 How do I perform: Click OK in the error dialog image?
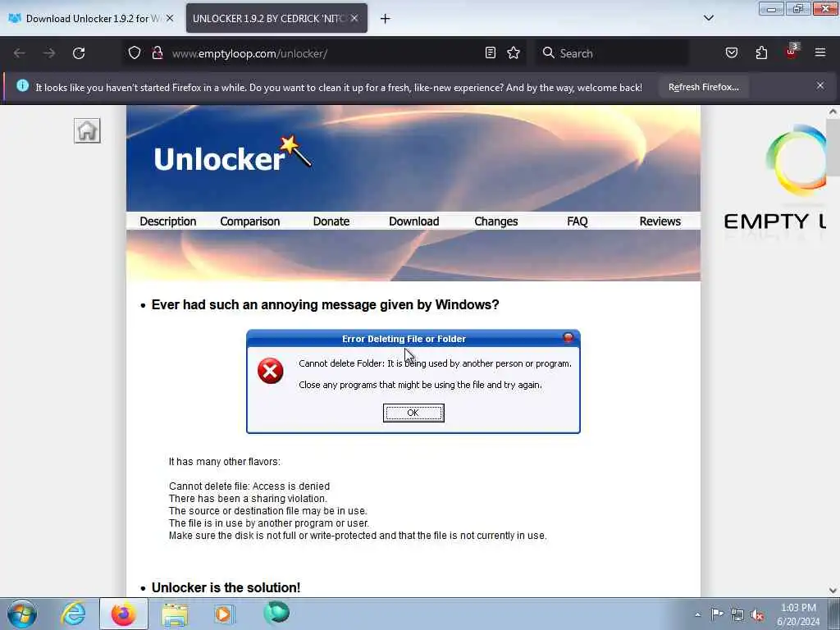[x=413, y=413]
